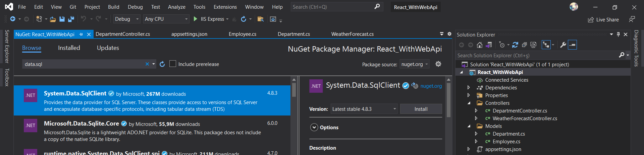644x155 pixels.
Task: Open the Extensions menu
Action: (x=225, y=7)
